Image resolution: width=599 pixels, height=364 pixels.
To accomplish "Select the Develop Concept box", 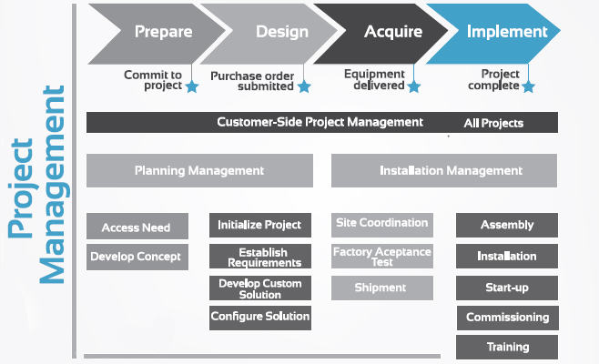I will (x=137, y=257).
